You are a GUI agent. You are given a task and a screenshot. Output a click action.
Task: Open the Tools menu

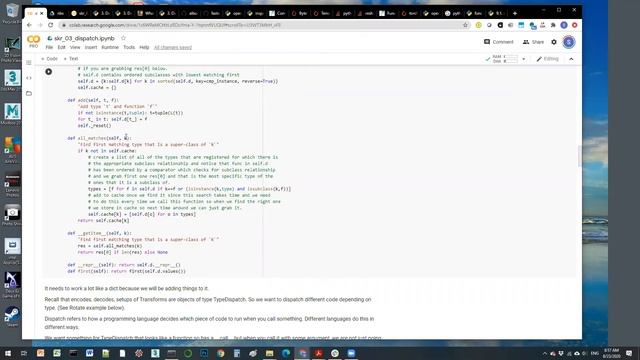click(129, 47)
